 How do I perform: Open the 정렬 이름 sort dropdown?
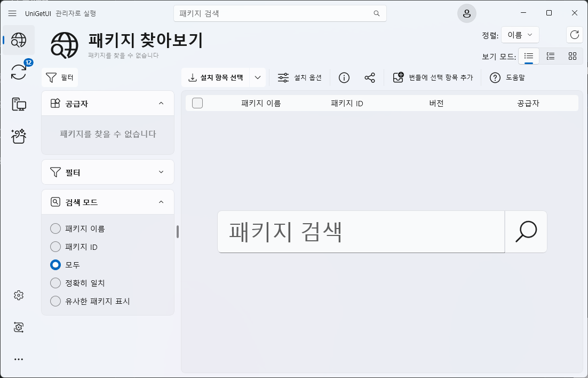click(x=520, y=35)
